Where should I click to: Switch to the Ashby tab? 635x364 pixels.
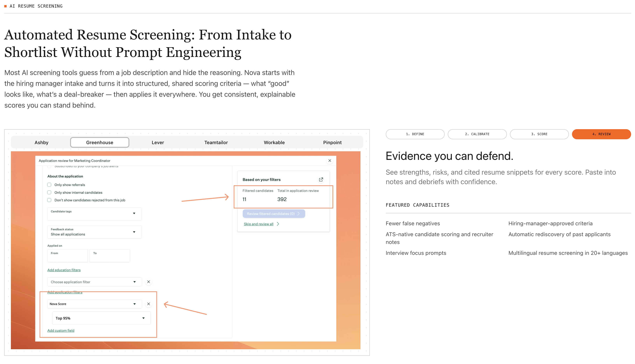pos(42,142)
